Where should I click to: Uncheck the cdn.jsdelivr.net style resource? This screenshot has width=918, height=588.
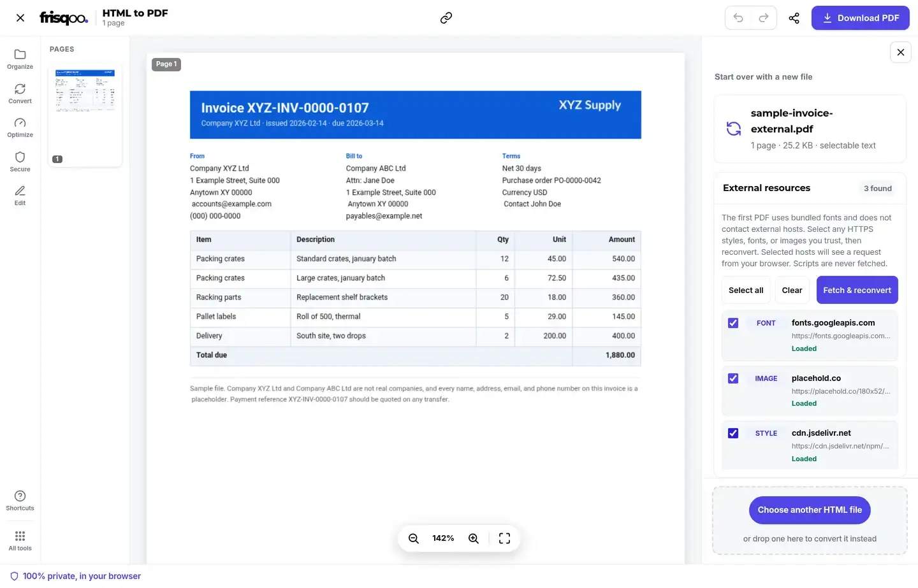point(733,433)
